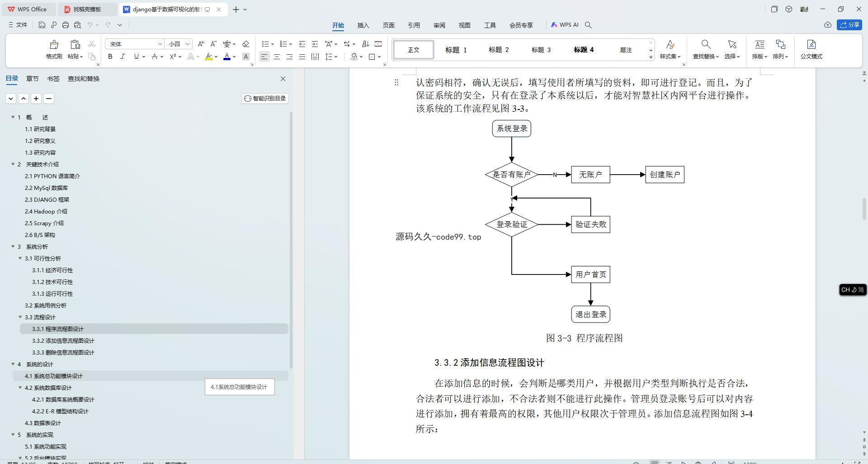
Task: Toggle Center paragraph alignment
Action: tap(277, 57)
